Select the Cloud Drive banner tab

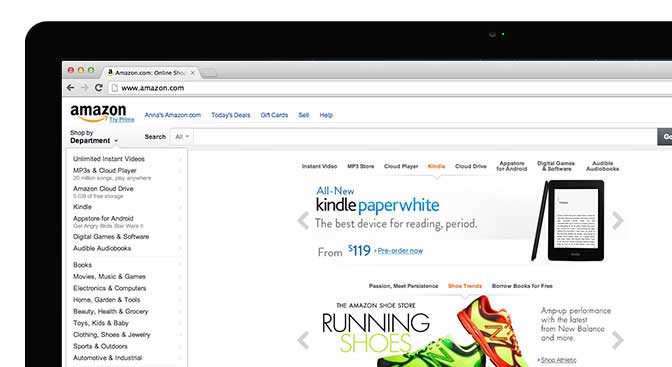coord(471,166)
